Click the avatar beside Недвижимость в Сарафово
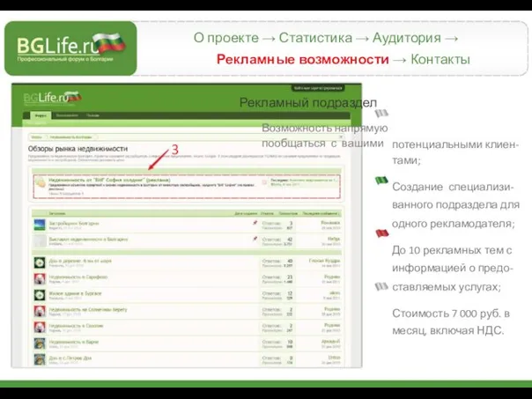Screen dimensions: 532x399 [x=40, y=279]
